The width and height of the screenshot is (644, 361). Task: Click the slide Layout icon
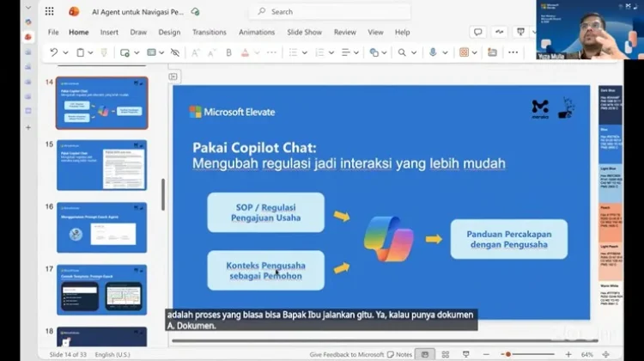151,52
